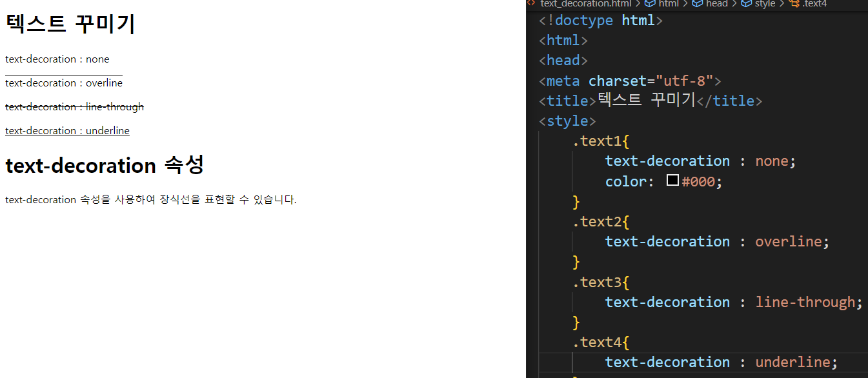Screen dimensions: 868x378
Task: Click the struck-through 'text-decoration : line-through' paragraph
Action: 74,106
